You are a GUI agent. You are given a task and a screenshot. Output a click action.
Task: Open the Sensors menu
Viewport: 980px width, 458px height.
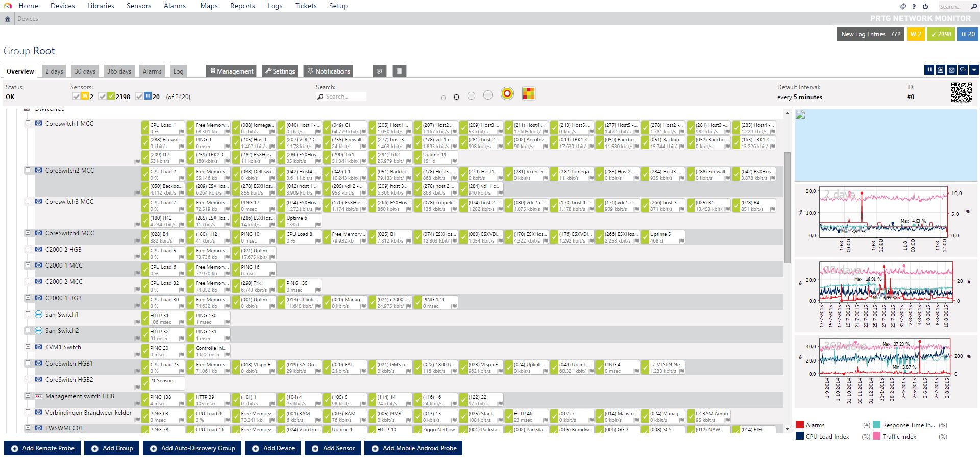139,6
